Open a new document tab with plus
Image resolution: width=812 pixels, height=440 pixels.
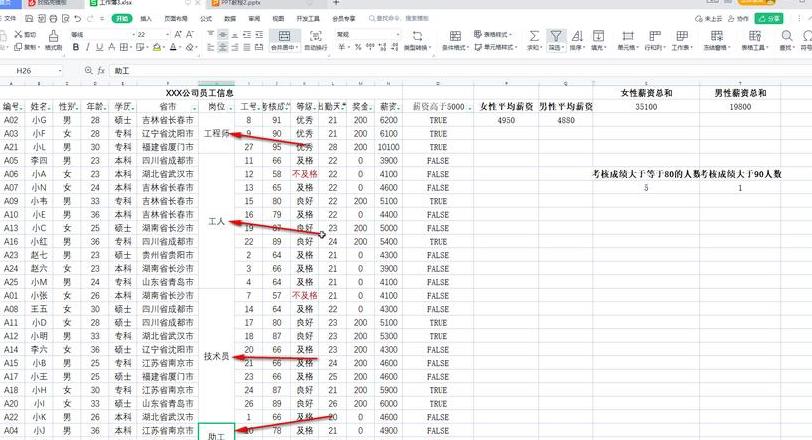336,3
